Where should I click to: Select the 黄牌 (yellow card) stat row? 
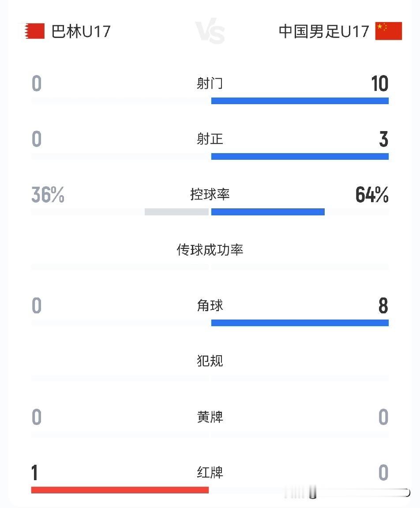click(210, 418)
